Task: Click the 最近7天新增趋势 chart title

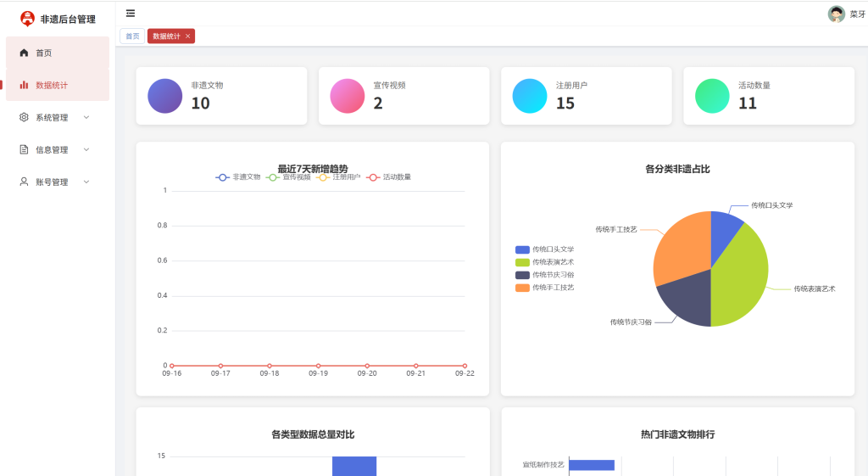Action: coord(313,169)
